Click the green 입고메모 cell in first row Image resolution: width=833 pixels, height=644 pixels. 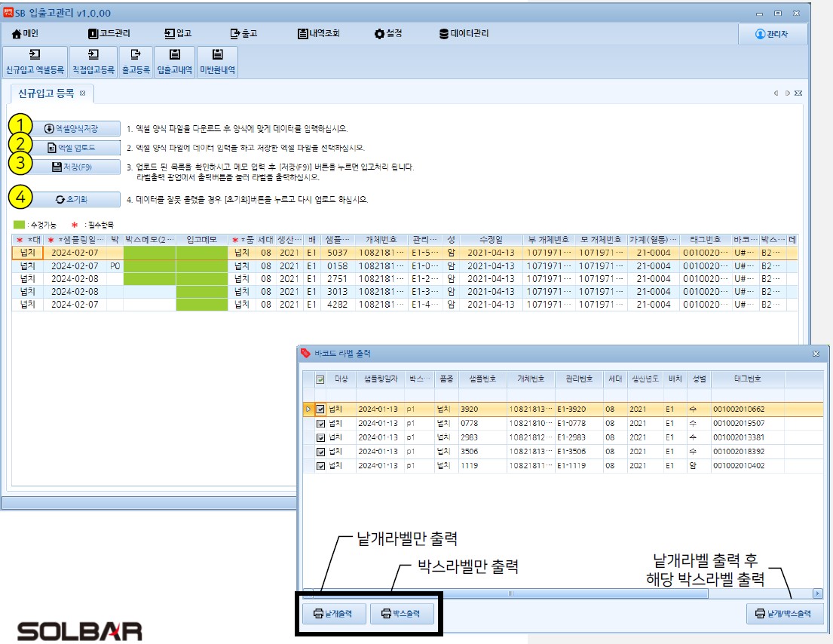(x=201, y=253)
